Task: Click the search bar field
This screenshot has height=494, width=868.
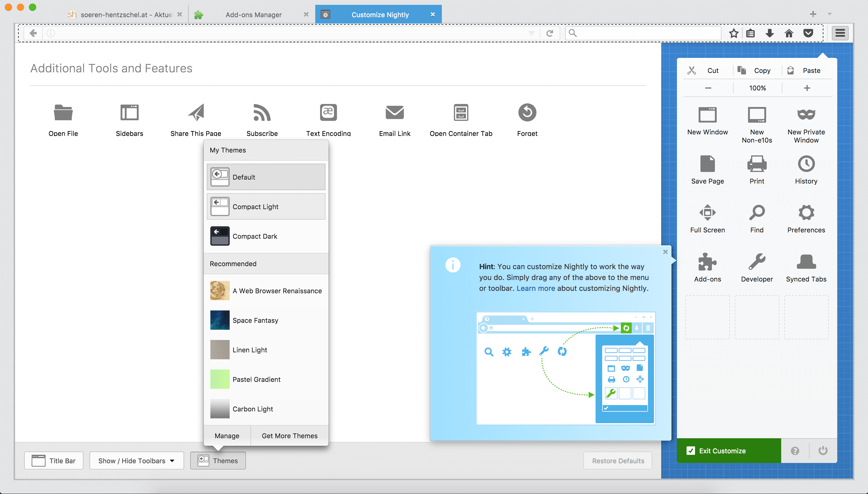Action: tap(643, 33)
